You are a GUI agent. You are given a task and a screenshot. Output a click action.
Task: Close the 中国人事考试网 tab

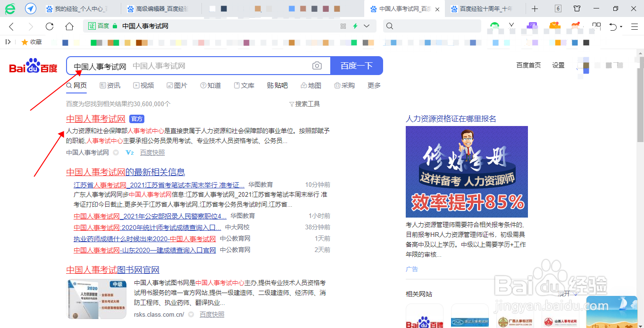click(x=437, y=9)
